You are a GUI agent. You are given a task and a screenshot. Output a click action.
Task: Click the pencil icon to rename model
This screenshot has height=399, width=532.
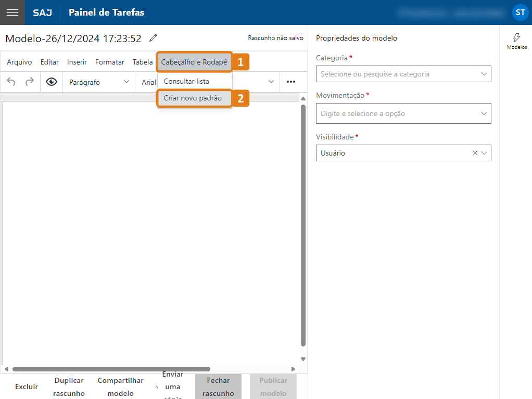click(153, 38)
